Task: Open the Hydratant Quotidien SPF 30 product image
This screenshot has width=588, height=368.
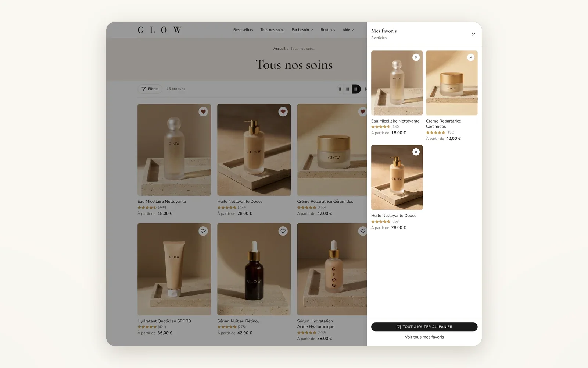Action: [174, 269]
